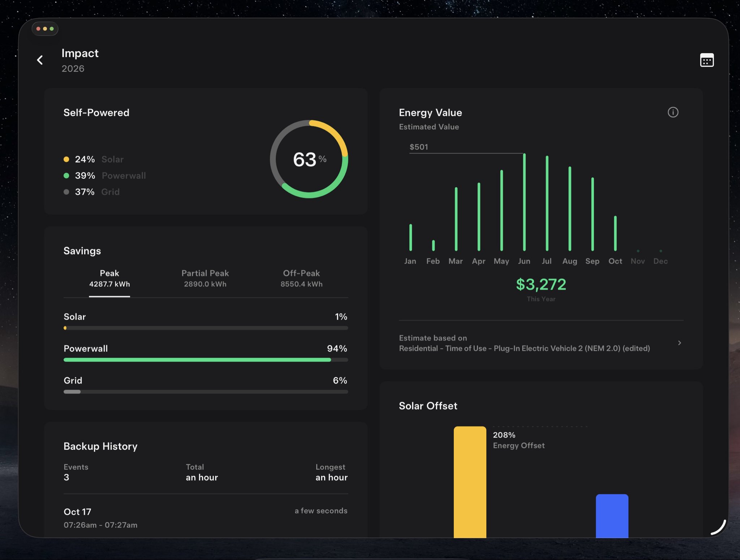Viewport: 740px width, 560px height.
Task: Click the gray Grid legend dot
Action: [66, 192]
